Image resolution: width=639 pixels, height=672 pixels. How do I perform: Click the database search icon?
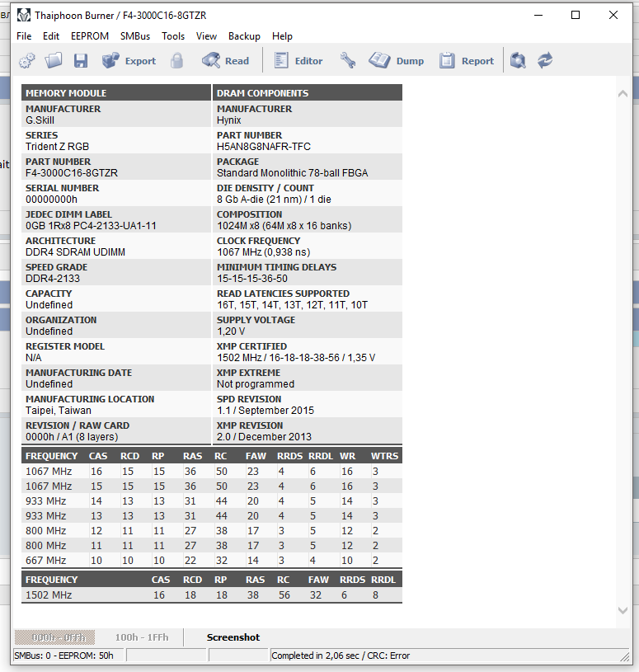click(518, 61)
